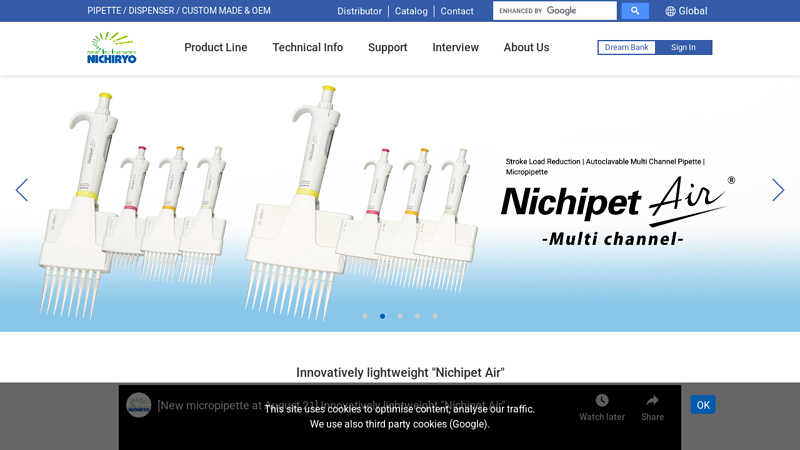This screenshot has height=450, width=800.
Task: Click the middle multichannel pipettes image
Action: click(361, 203)
